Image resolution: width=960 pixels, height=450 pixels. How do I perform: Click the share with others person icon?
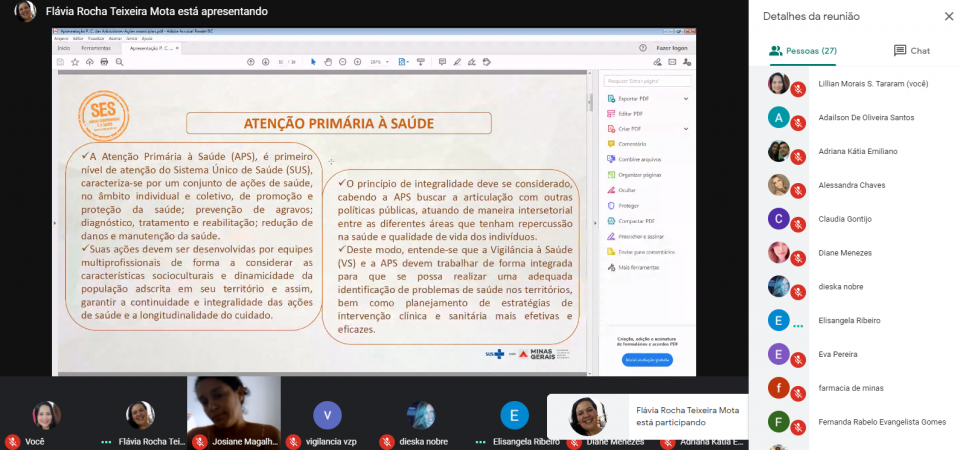tap(687, 62)
